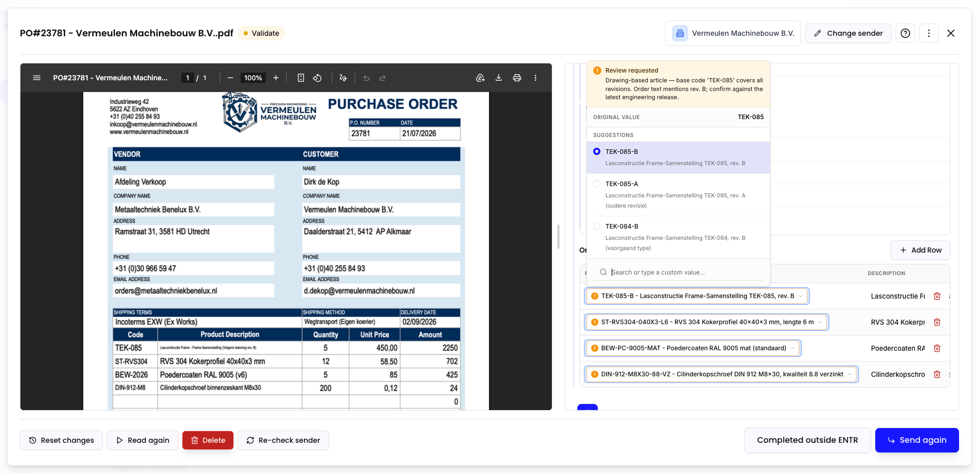Delete the TEK-085-B order row
The image size is (980, 474).
(937, 296)
